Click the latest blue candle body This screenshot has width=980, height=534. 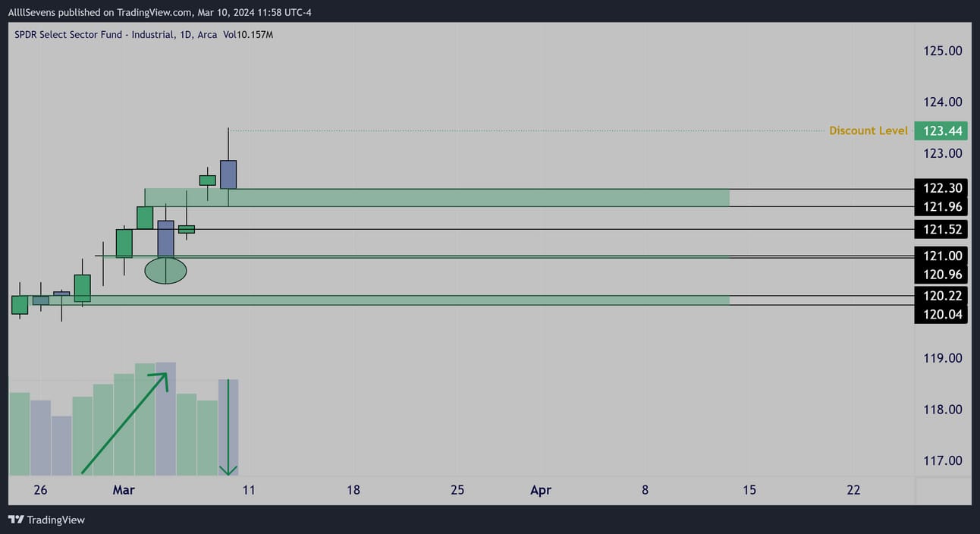228,174
